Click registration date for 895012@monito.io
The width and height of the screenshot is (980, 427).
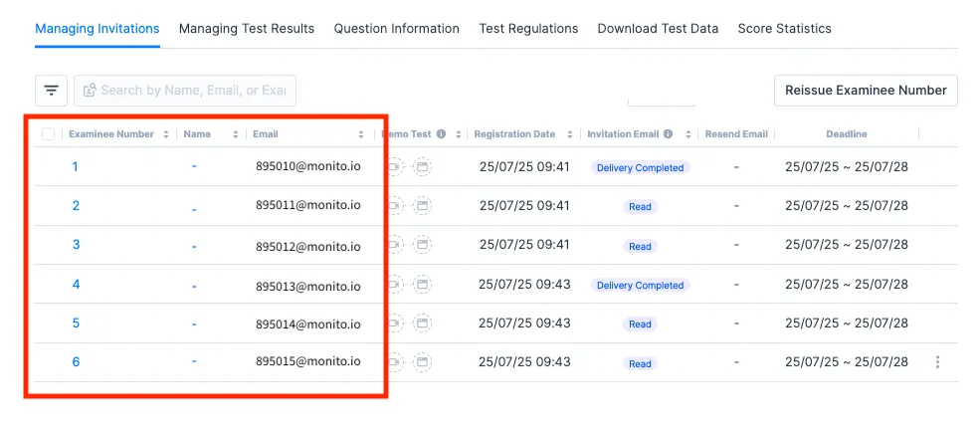(524, 245)
